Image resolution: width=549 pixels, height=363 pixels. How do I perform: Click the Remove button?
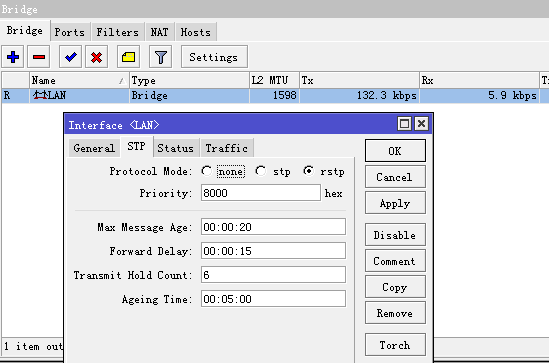(x=395, y=313)
